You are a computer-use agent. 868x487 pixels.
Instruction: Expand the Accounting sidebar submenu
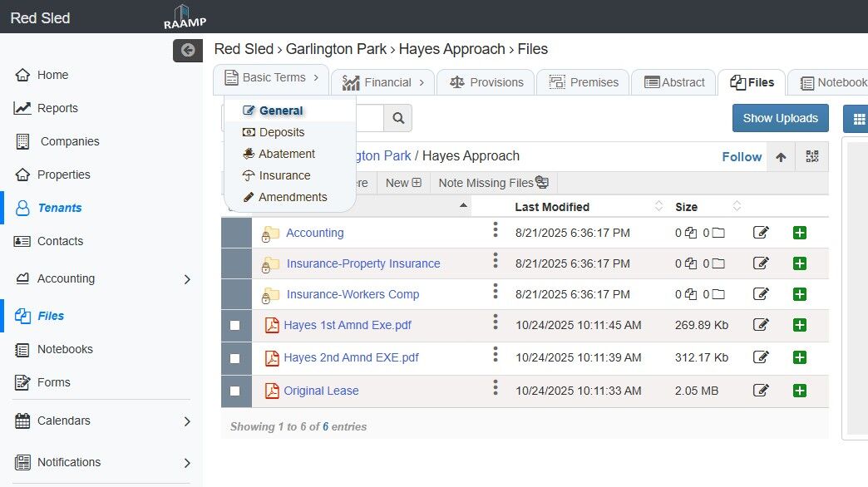[187, 279]
